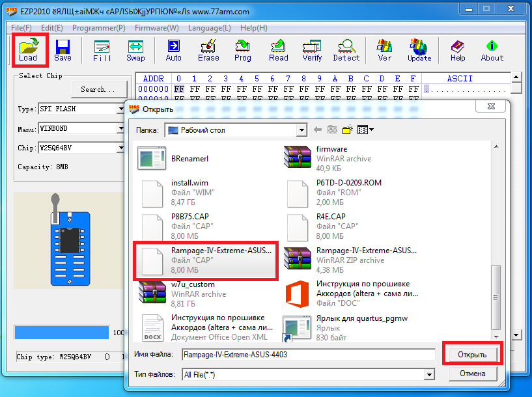Image resolution: width=532 pixels, height=397 pixels.
Task: Click the Ver version icon
Action: coord(384,50)
